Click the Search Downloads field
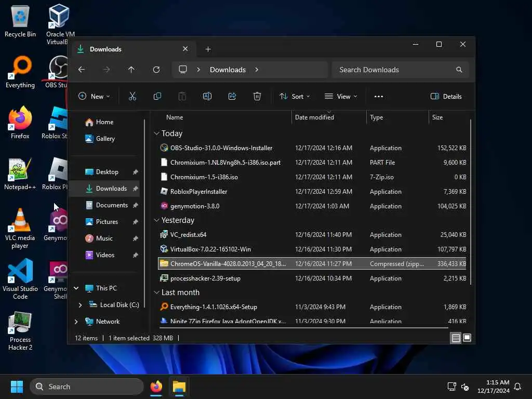This screenshot has width=532, height=399. pos(401,70)
